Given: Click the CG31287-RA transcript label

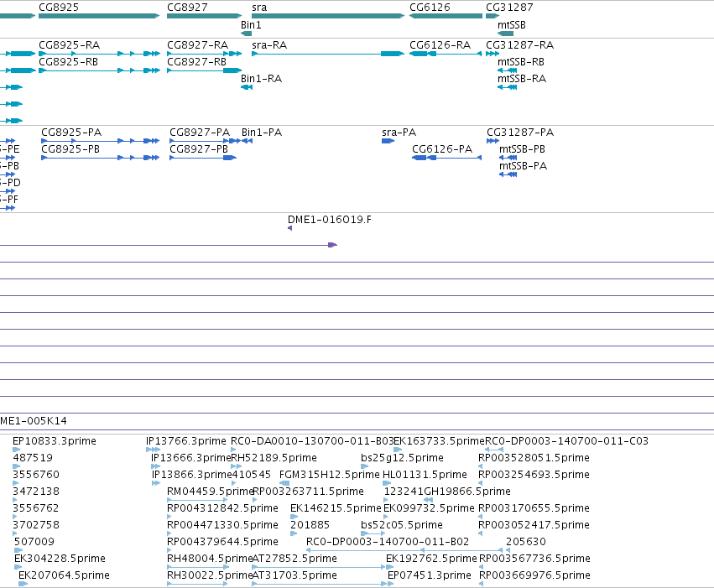Looking at the screenshot, I should (x=519, y=45).
